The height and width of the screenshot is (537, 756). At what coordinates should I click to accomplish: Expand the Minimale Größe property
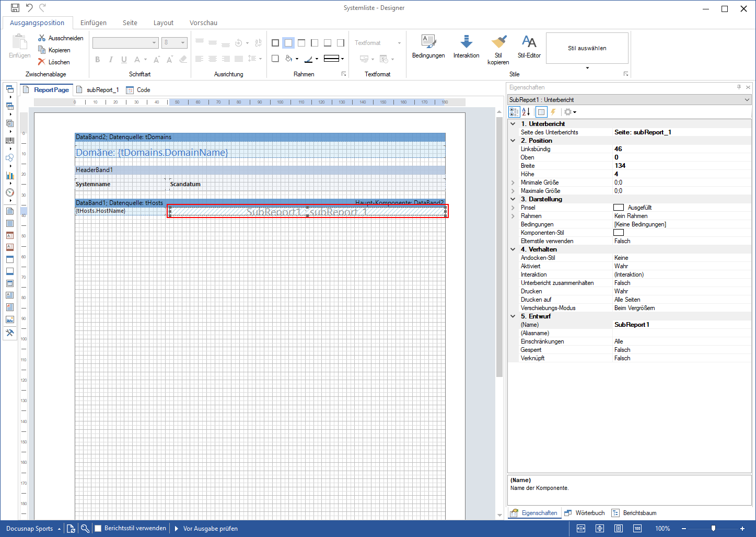click(513, 182)
